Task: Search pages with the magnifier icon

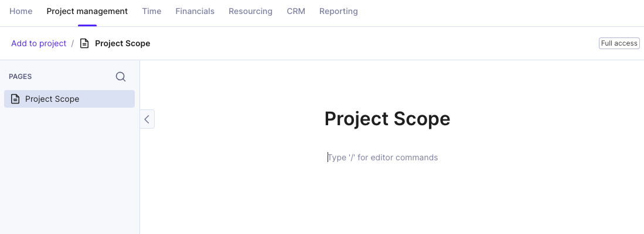Action: (x=121, y=77)
